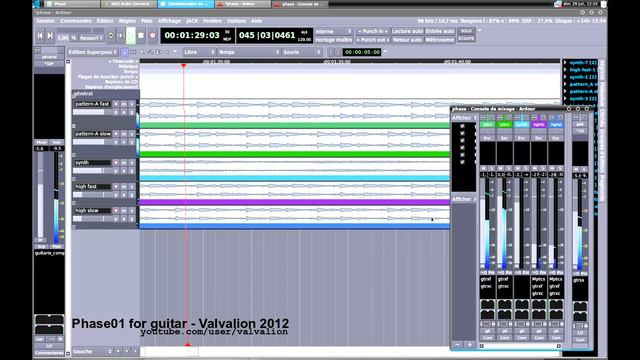Viewport: 640px width, 360px height.
Task: Toggle the Punch in button
Action: [373, 31]
